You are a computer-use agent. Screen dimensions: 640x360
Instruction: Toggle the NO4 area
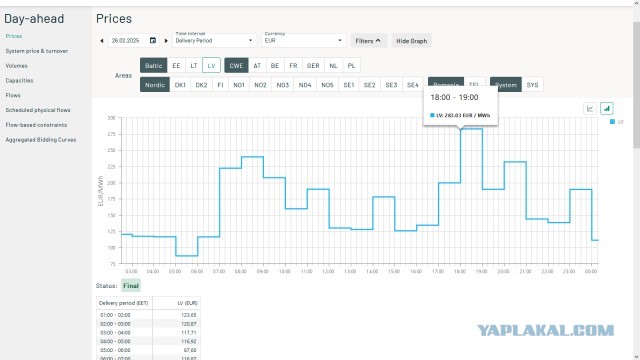[305, 84]
